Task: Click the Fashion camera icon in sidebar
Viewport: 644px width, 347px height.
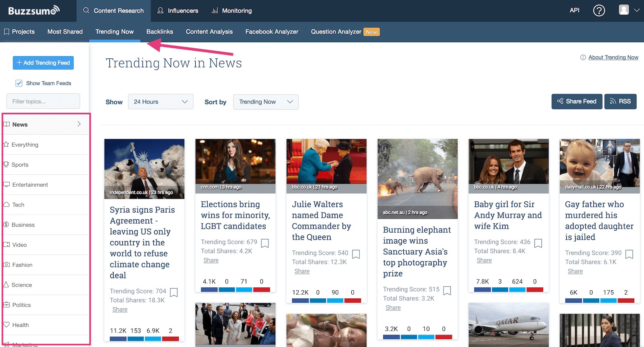Action: click(x=6, y=264)
